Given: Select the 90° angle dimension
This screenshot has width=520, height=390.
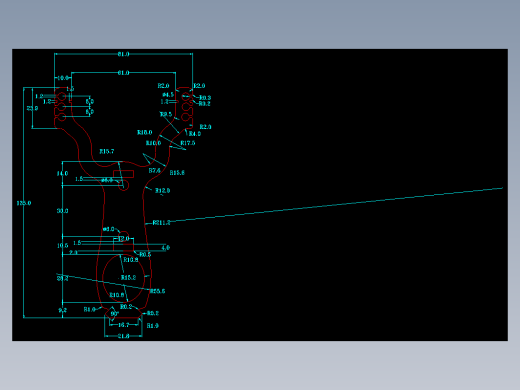Looking at the screenshot, I should point(114,314).
